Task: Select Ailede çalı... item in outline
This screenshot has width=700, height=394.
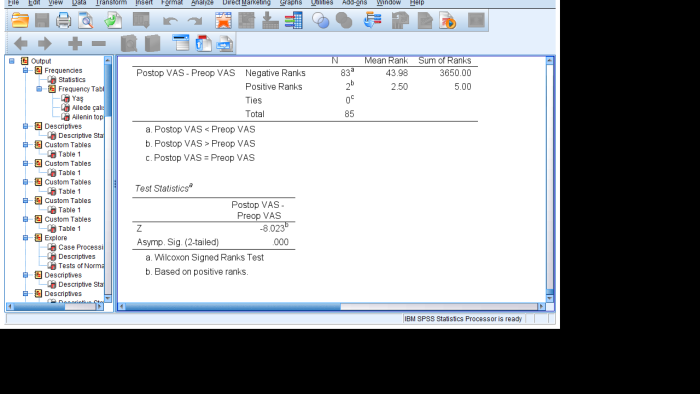Action: [88, 108]
